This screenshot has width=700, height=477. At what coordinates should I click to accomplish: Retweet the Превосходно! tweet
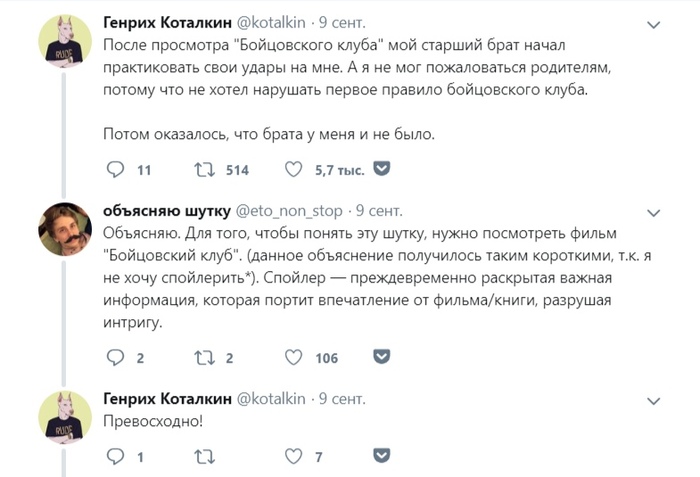click(x=205, y=457)
